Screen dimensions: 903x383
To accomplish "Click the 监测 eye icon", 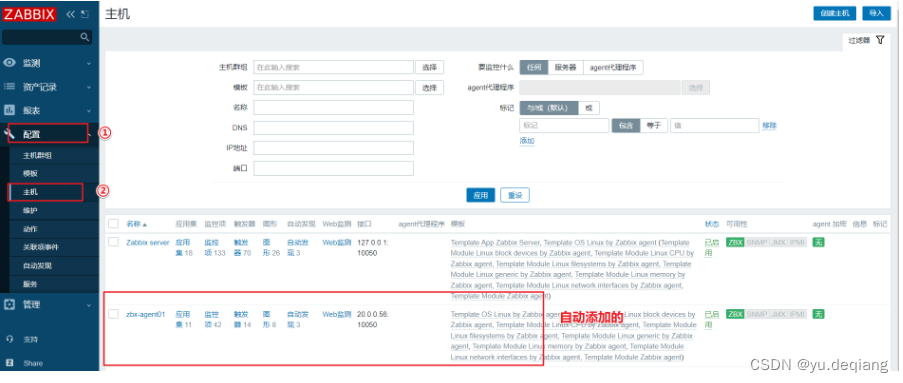I will pos(10,63).
